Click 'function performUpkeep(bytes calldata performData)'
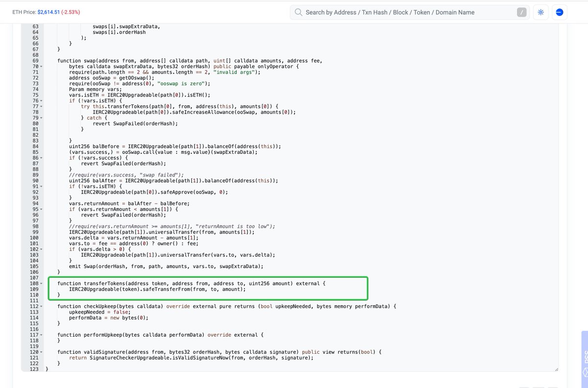Viewport: 588px width, 388px height. click(161, 335)
